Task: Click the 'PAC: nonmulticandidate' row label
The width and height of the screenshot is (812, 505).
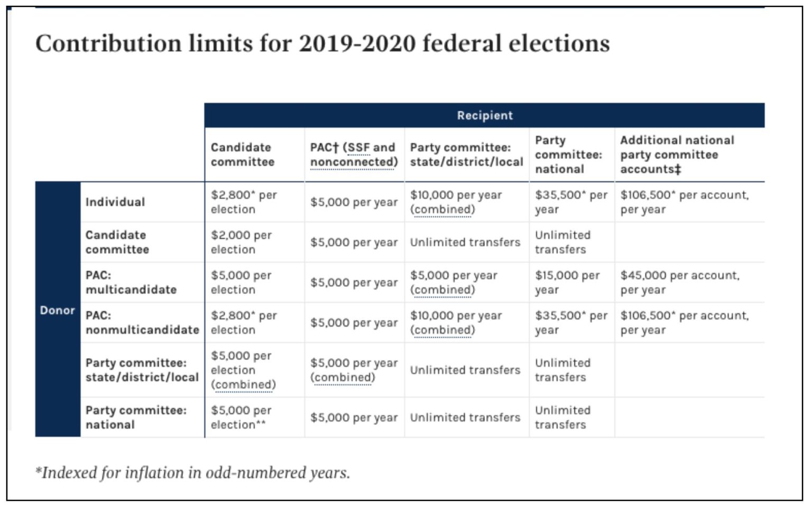Action: tap(142, 322)
